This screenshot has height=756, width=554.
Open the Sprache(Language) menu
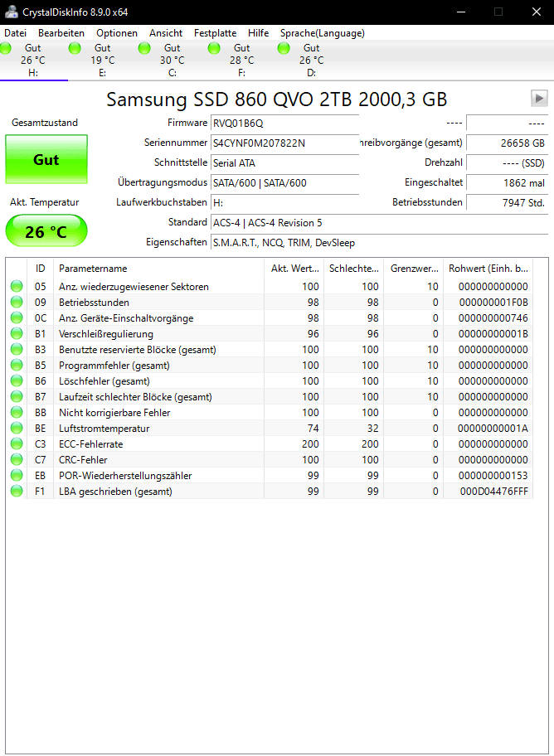pyautogui.click(x=323, y=33)
